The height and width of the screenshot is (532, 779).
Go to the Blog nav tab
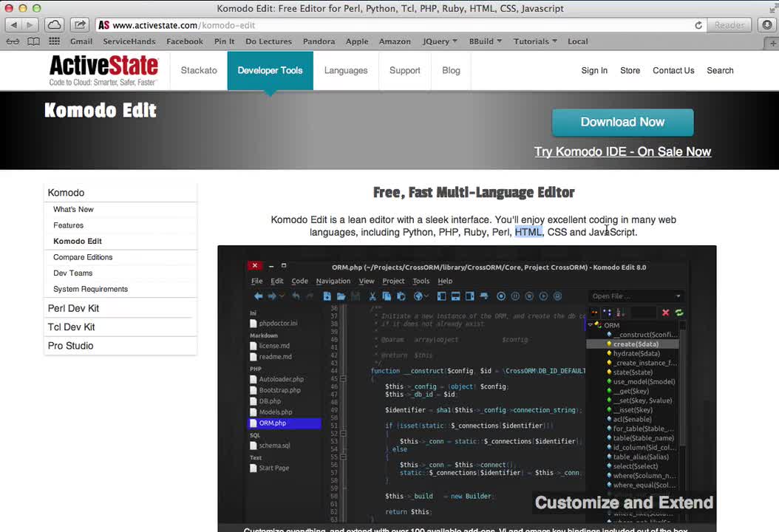tap(451, 70)
